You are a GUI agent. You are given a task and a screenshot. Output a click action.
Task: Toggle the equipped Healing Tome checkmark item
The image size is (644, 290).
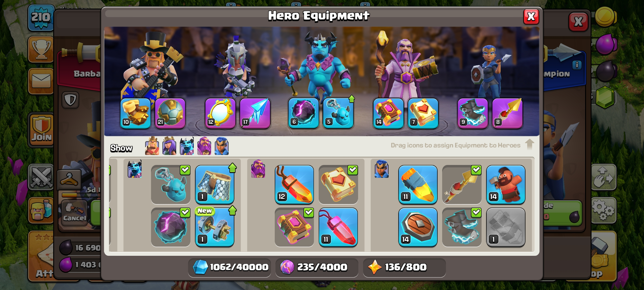[x=338, y=184]
